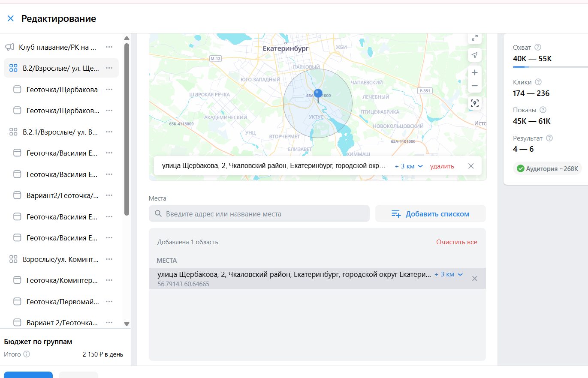Image resolution: width=588 pixels, height=378 pixels.
Task: Open options menu for Геоточка/Первомай… ad
Action: 109,301
